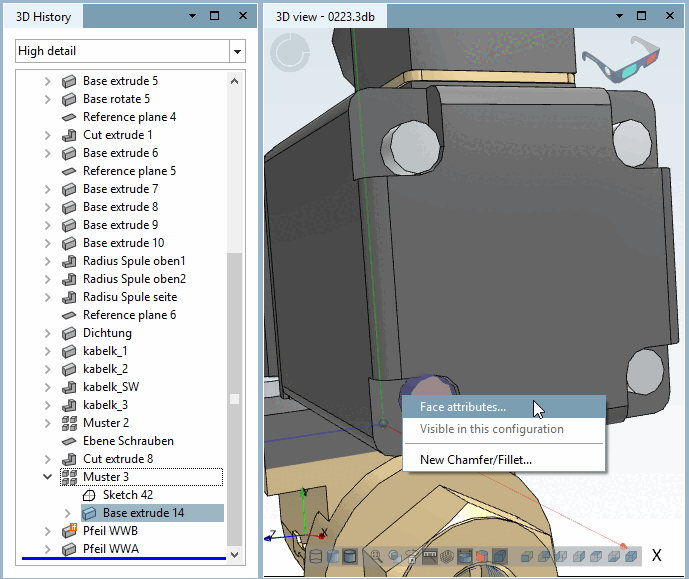
Task: Select Radius Spule oben2 in history tree
Action: pos(134,279)
